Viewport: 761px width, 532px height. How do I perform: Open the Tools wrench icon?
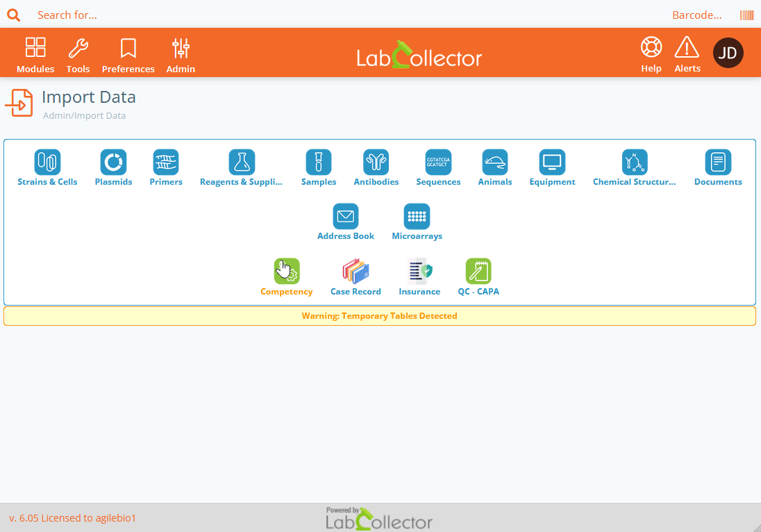(x=78, y=48)
